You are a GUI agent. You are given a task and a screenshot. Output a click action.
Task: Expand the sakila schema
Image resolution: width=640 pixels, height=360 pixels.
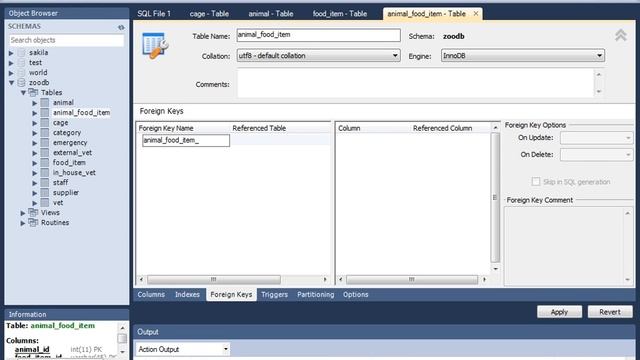click(11, 53)
